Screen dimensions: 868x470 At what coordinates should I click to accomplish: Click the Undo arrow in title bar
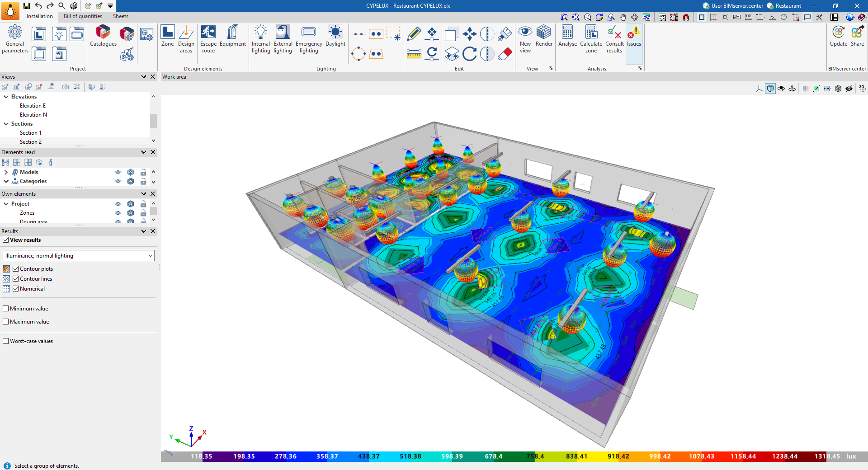coord(38,6)
